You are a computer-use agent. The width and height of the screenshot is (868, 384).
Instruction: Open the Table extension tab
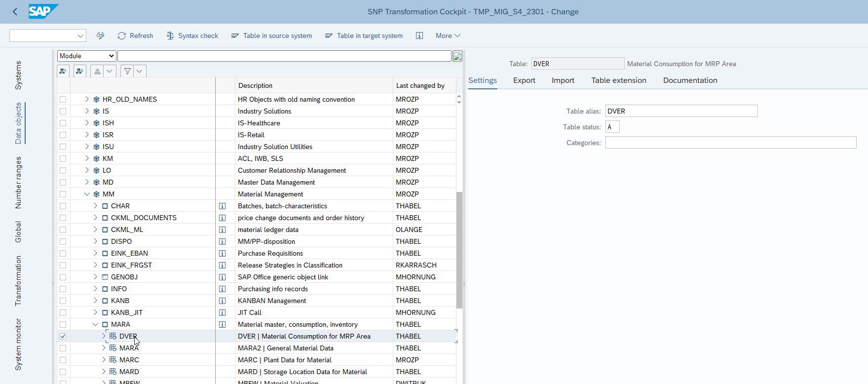click(619, 80)
